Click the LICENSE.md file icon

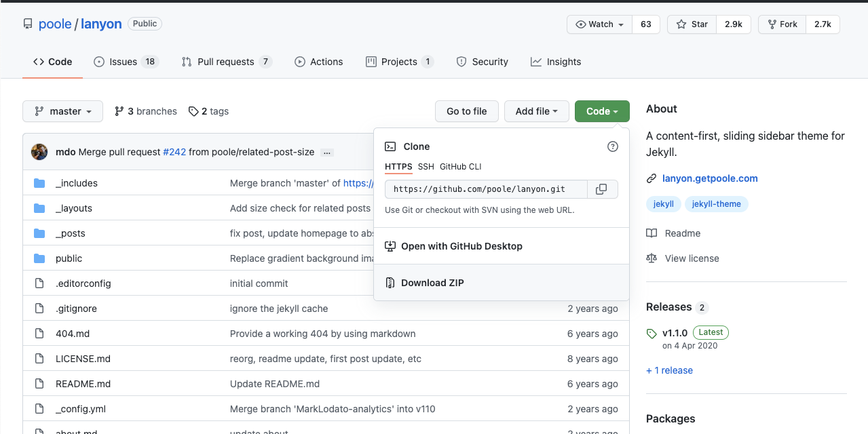point(39,359)
